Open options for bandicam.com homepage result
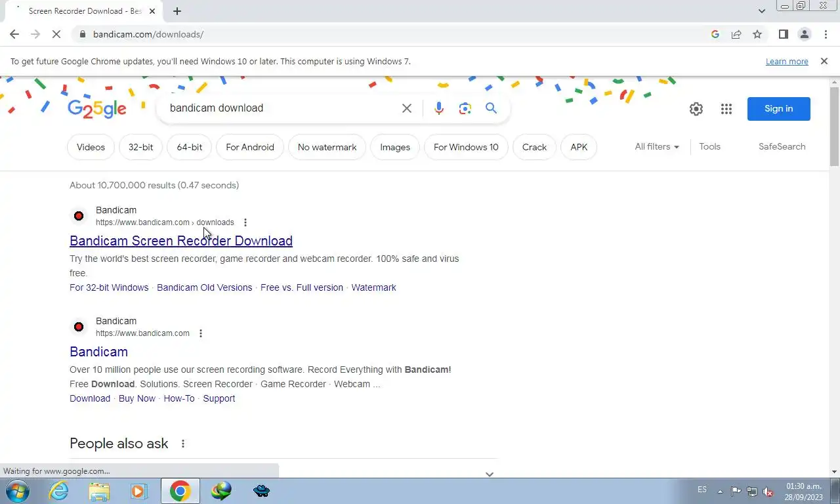This screenshot has width=840, height=504. [201, 333]
